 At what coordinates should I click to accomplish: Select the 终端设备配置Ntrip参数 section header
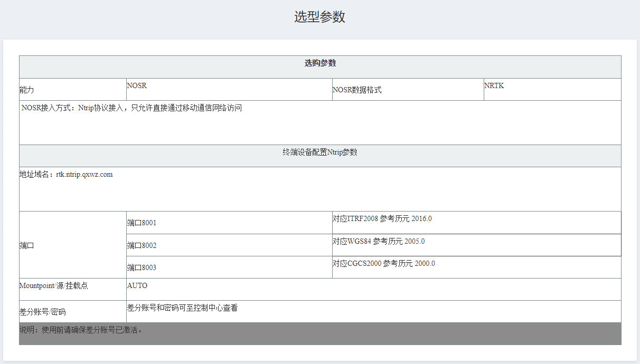[320, 152]
